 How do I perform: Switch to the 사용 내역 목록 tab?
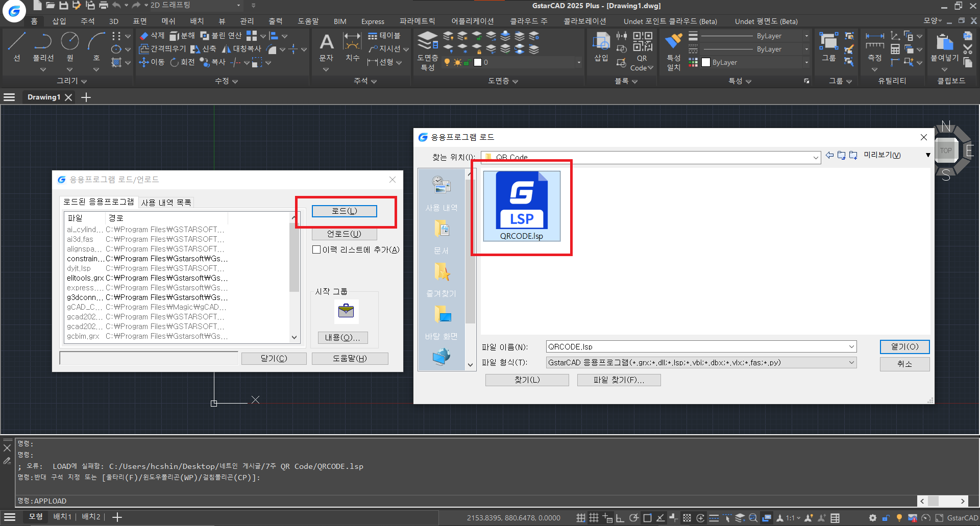166,203
